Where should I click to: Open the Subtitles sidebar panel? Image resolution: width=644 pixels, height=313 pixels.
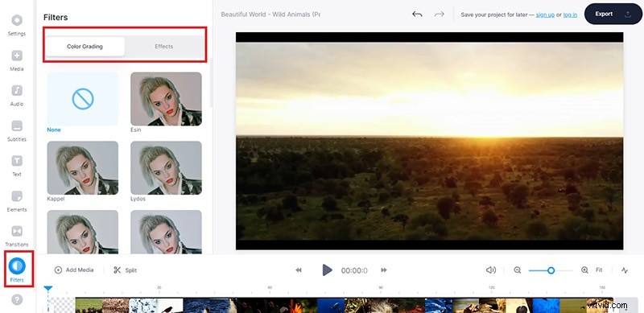click(17, 130)
